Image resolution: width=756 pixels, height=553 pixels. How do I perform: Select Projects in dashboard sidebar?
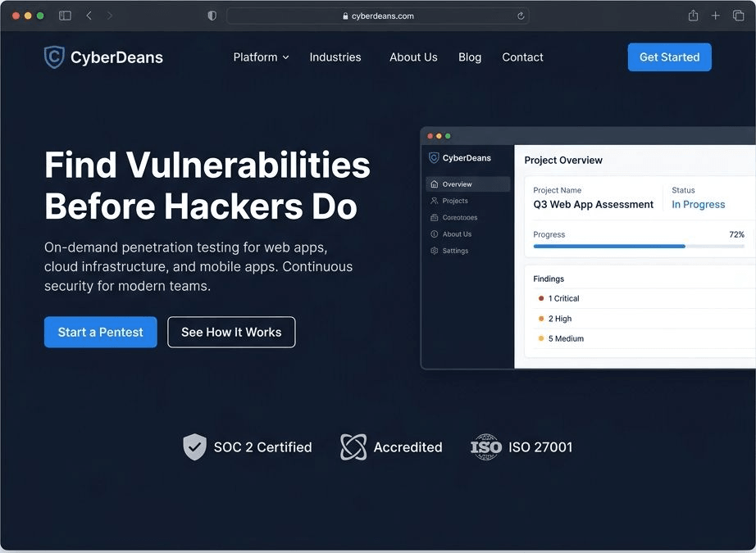point(467,201)
